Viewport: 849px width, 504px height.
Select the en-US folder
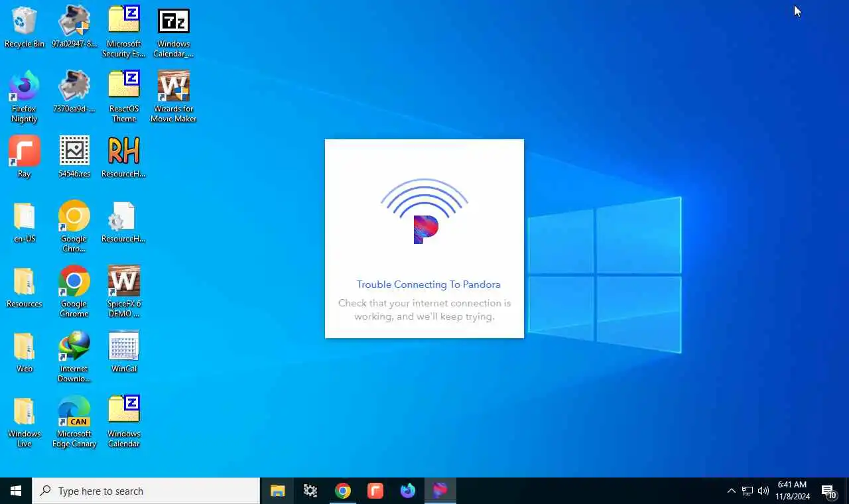tap(25, 222)
